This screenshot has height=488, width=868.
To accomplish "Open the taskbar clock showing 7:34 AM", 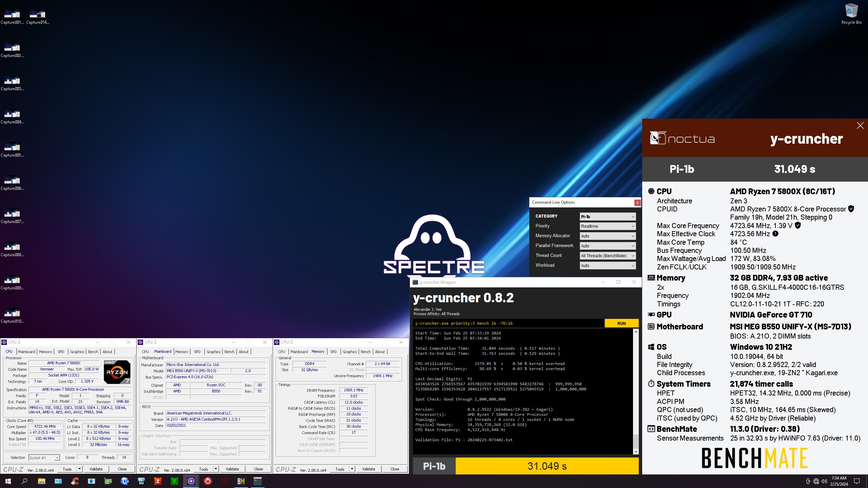I will tap(839, 481).
